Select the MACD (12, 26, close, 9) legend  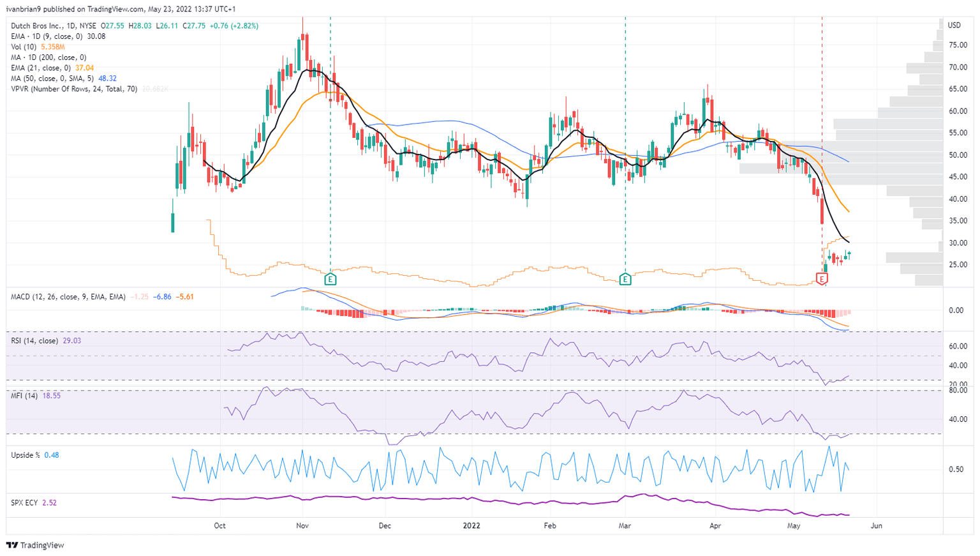(x=68, y=297)
